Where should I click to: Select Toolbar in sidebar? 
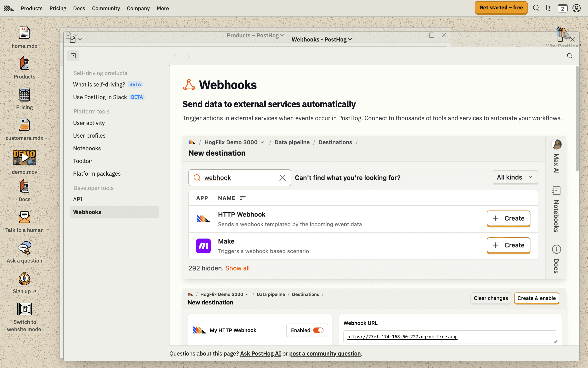click(x=115, y=161)
